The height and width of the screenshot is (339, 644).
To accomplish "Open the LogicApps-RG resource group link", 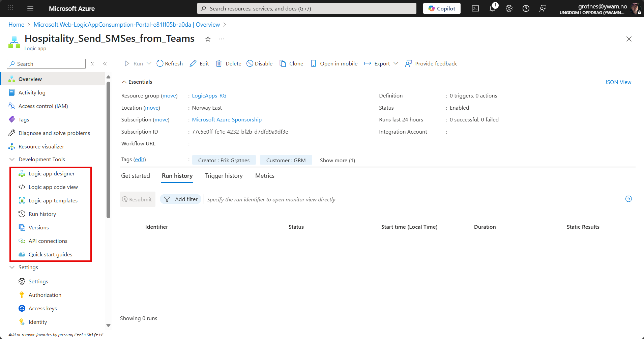I will pyautogui.click(x=209, y=96).
